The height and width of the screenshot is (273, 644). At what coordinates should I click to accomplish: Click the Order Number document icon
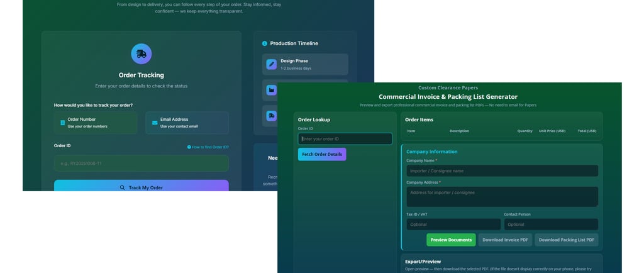click(x=63, y=123)
